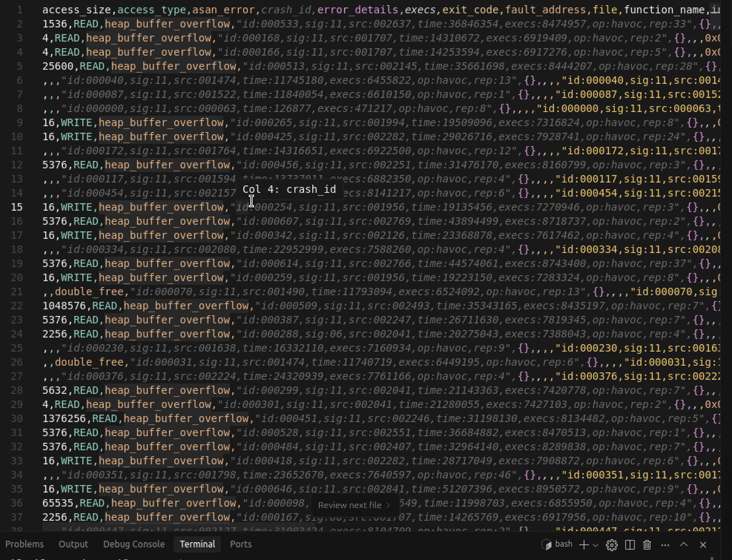The height and width of the screenshot is (560, 732).
Task: Click line number 1 in the gutter
Action: pyautogui.click(x=20, y=10)
